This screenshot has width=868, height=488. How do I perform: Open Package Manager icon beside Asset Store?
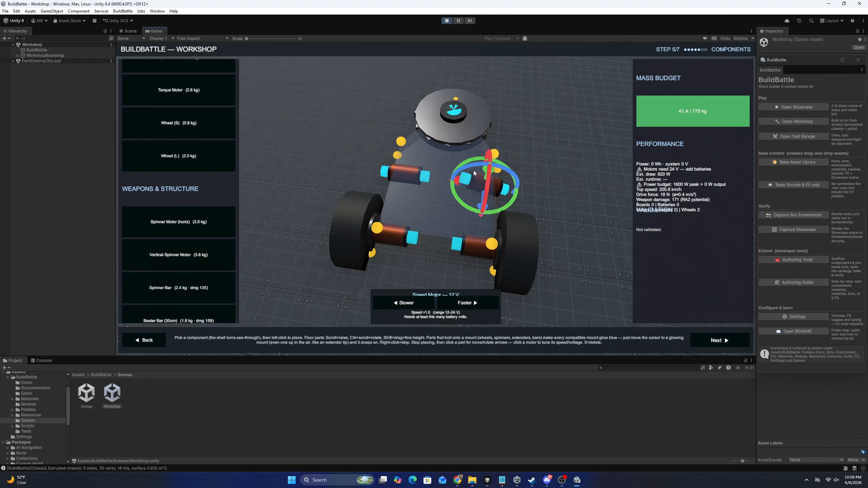[95, 21]
